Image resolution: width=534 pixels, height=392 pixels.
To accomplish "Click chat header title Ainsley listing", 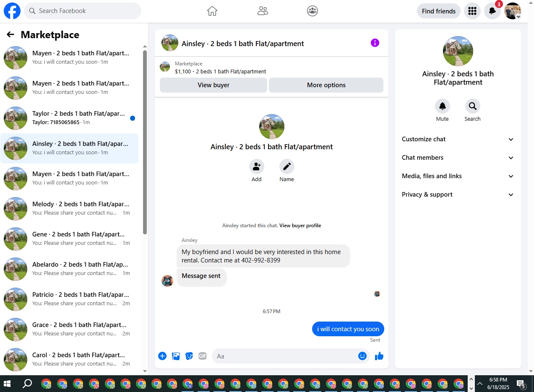I will 243,44.
